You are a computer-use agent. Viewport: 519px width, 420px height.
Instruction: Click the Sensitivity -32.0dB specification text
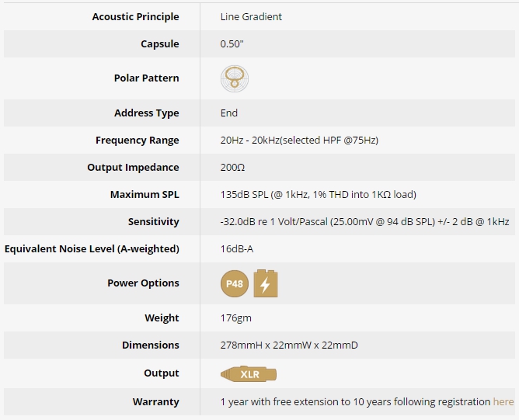tap(364, 221)
